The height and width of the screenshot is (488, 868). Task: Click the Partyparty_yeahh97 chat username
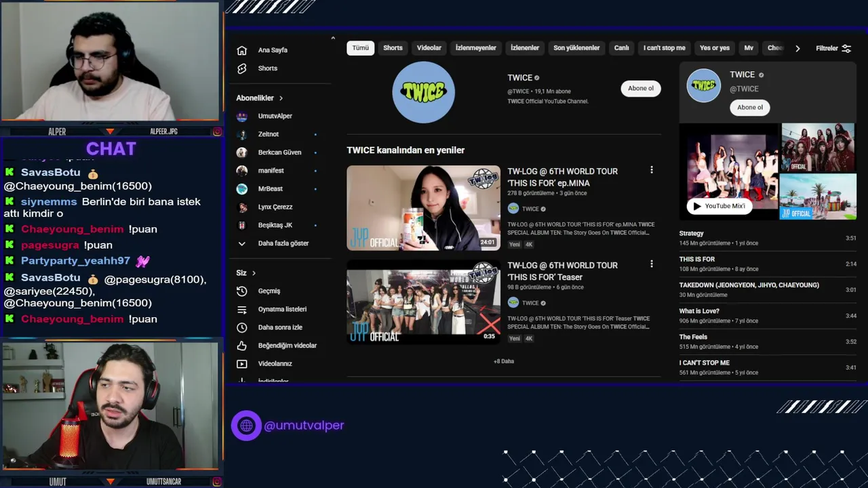75,261
